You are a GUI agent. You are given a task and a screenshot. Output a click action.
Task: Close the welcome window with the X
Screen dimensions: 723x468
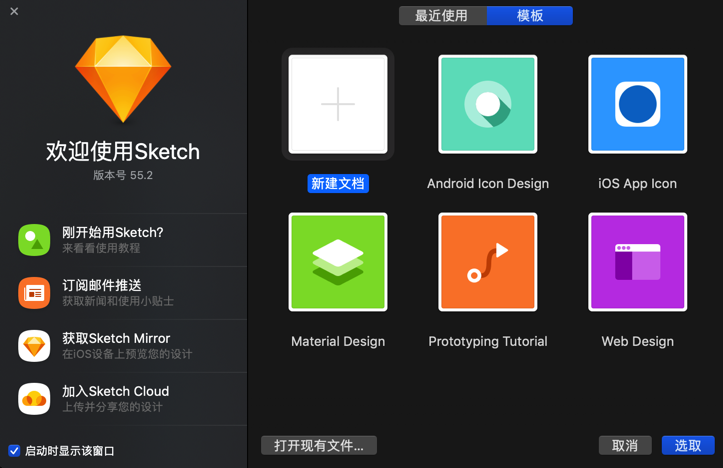14,11
